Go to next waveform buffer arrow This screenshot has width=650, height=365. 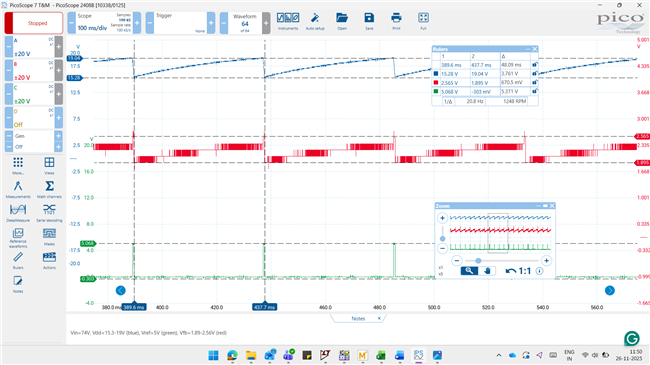tap(610, 290)
